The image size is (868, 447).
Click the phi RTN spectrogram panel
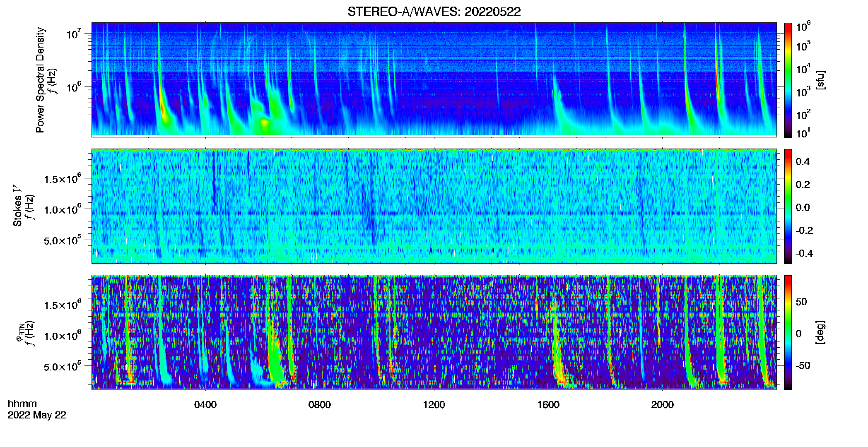[434, 332]
